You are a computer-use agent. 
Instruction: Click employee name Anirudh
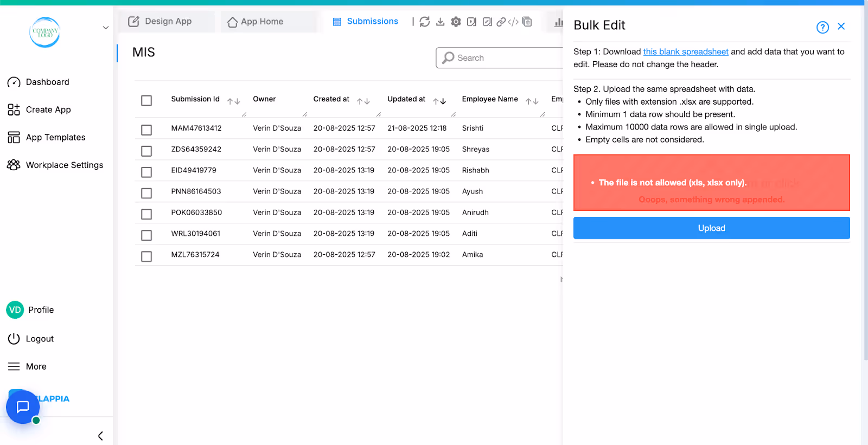475,212
